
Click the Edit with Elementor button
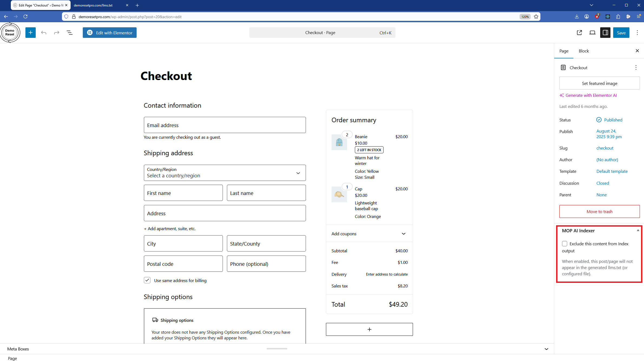[x=110, y=33]
